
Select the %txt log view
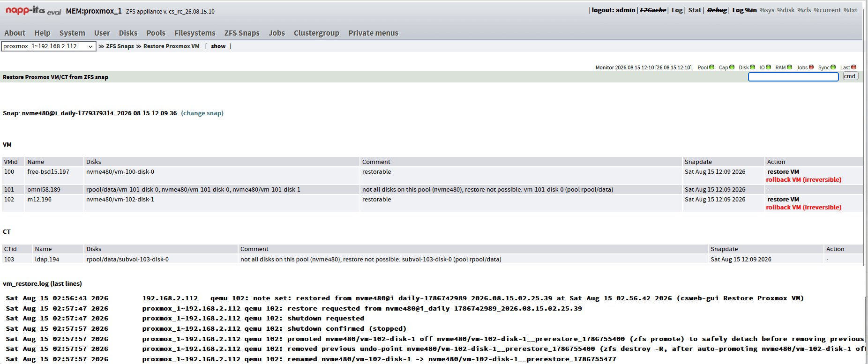[850, 10]
